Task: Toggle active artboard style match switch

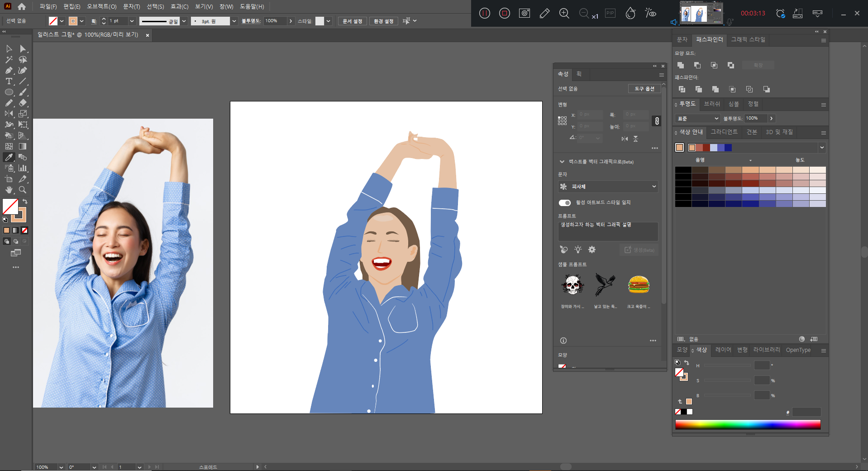Action: pos(564,202)
